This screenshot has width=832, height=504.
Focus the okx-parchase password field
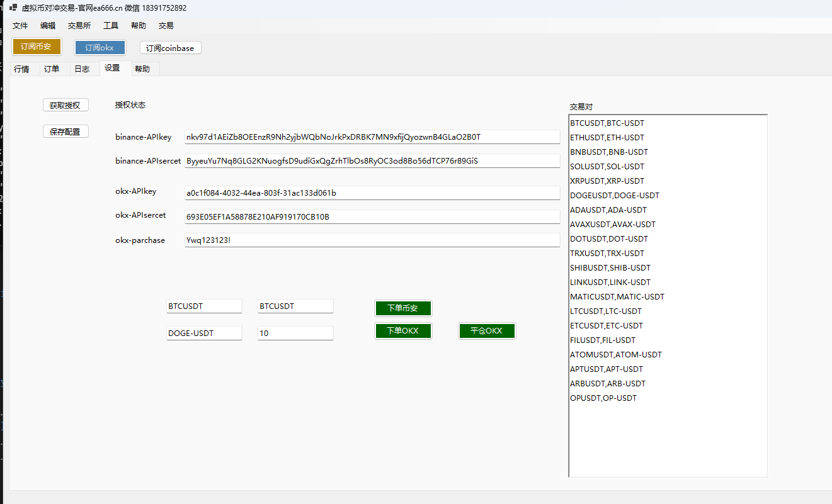click(x=372, y=240)
